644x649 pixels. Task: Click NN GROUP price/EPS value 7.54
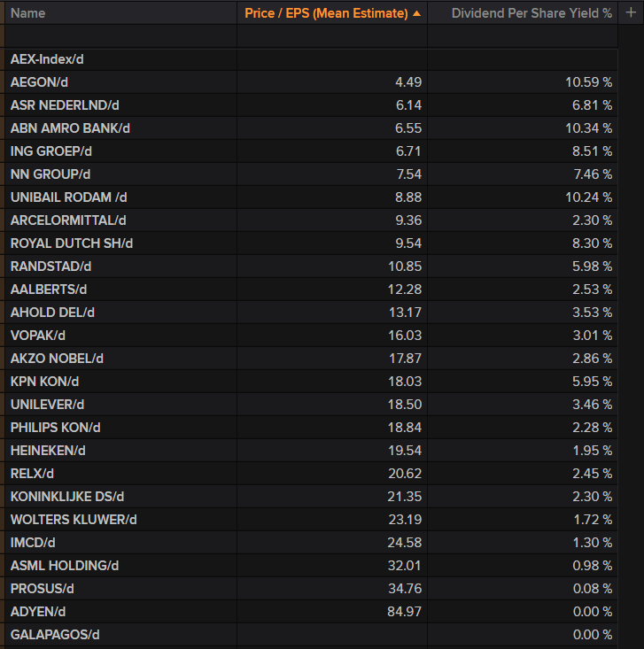(x=409, y=174)
